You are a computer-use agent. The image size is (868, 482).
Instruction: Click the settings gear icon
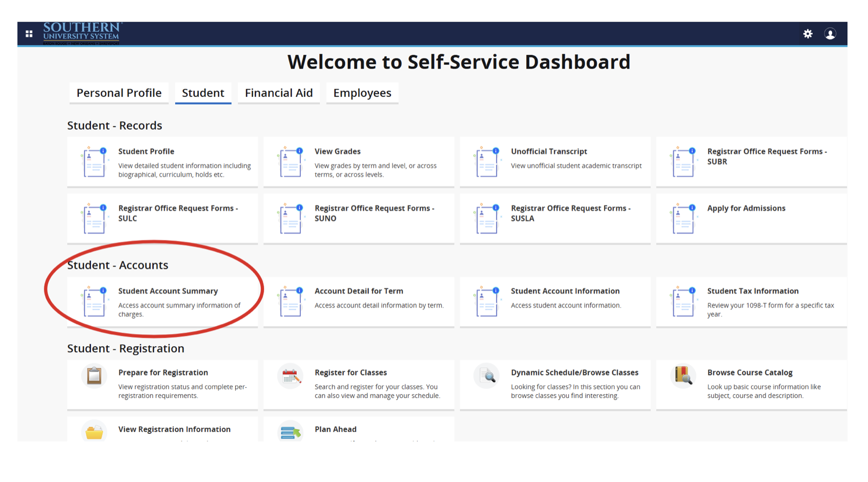[x=808, y=34]
